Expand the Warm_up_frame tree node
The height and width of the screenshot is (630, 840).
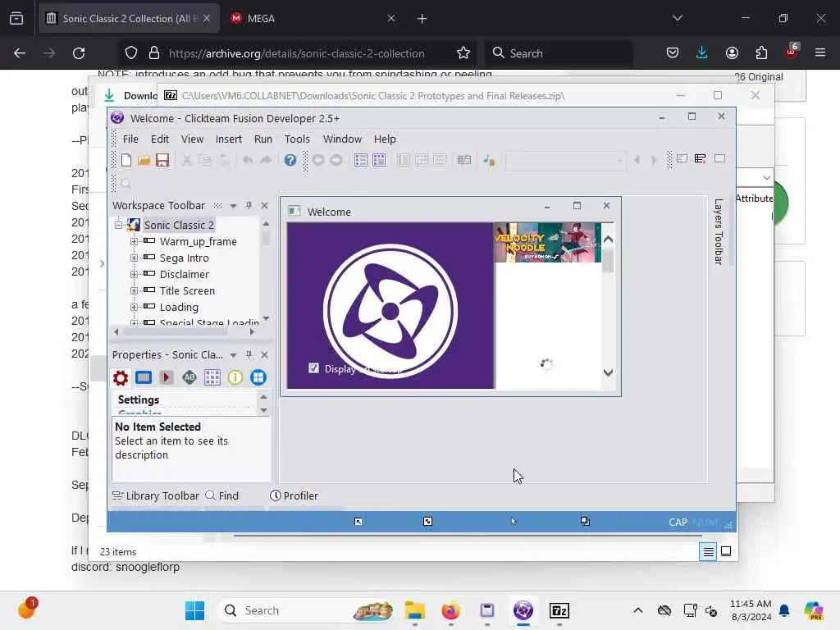pos(134,242)
